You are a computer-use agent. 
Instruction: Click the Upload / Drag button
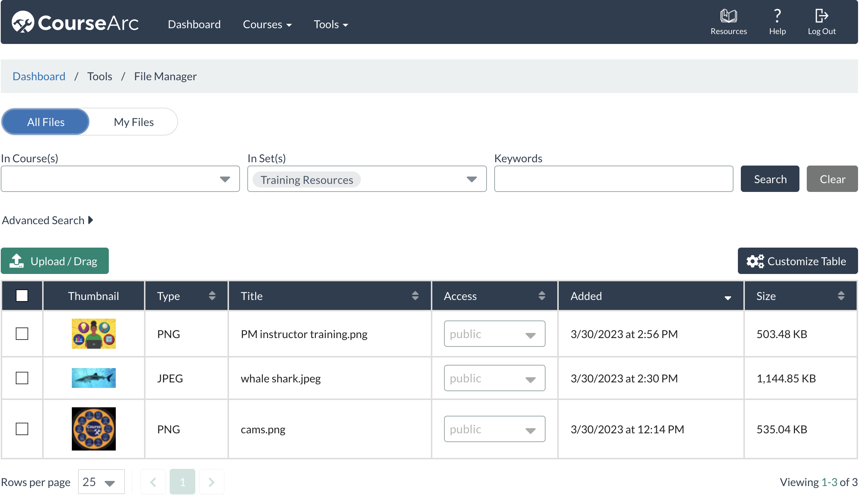click(55, 261)
